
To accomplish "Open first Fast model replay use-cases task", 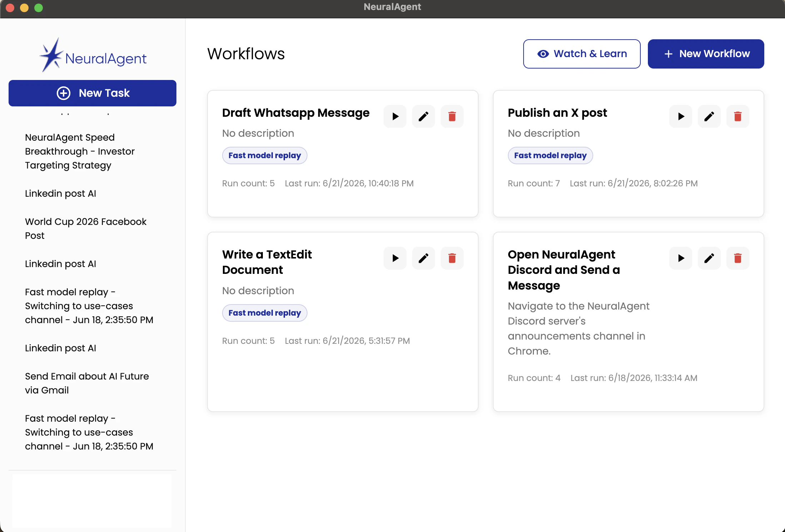I will 89,306.
